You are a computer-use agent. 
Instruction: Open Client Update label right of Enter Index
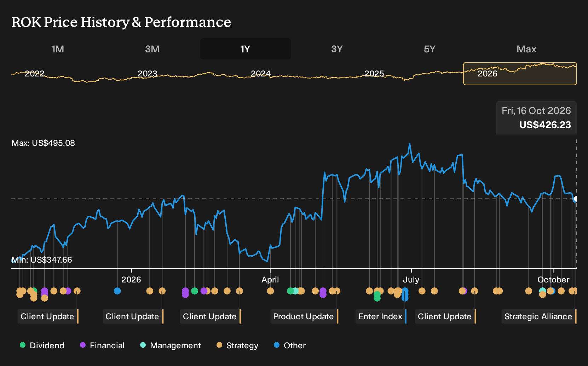click(x=445, y=316)
